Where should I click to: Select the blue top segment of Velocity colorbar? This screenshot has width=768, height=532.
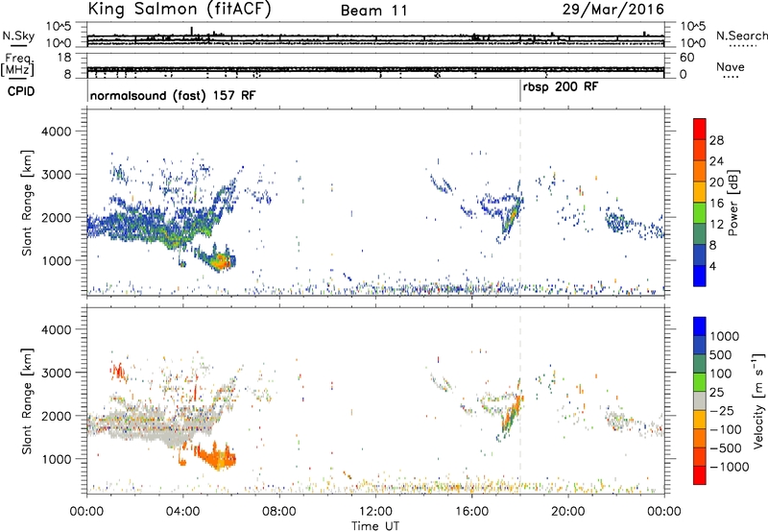[x=700, y=326]
